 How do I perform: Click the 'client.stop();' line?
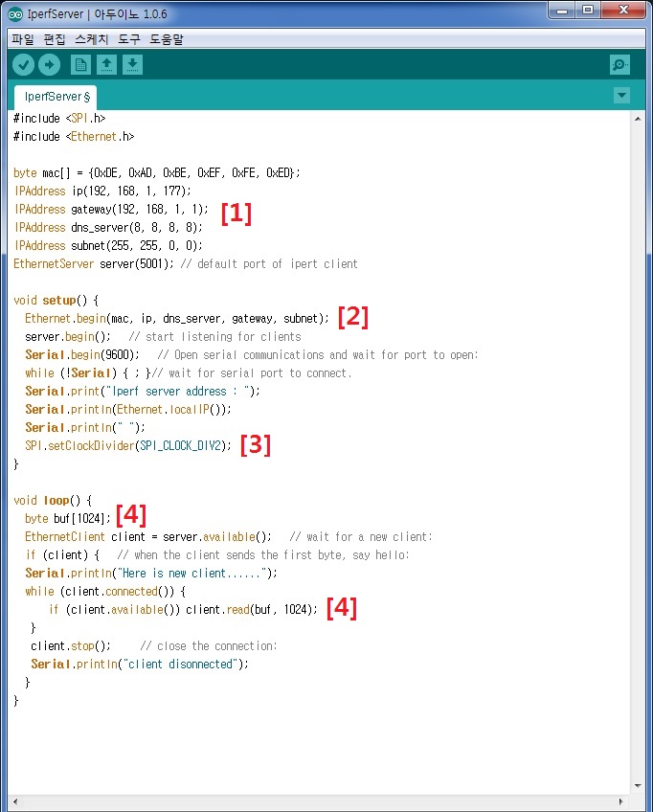(153, 646)
